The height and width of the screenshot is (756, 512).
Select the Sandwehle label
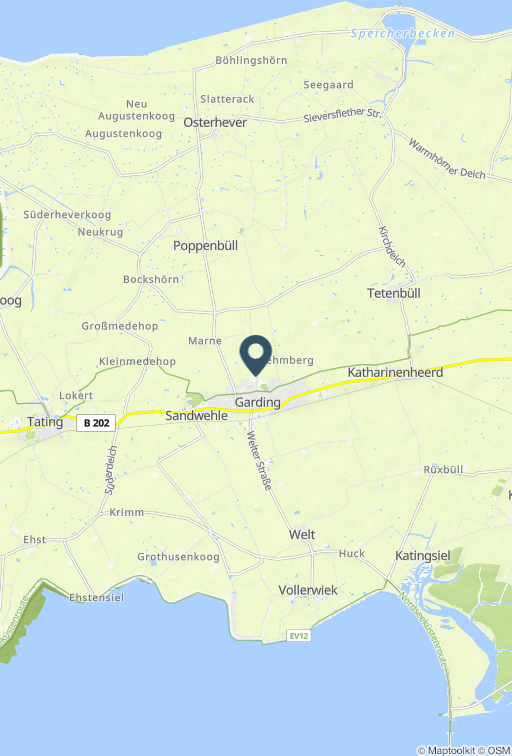[196, 416]
